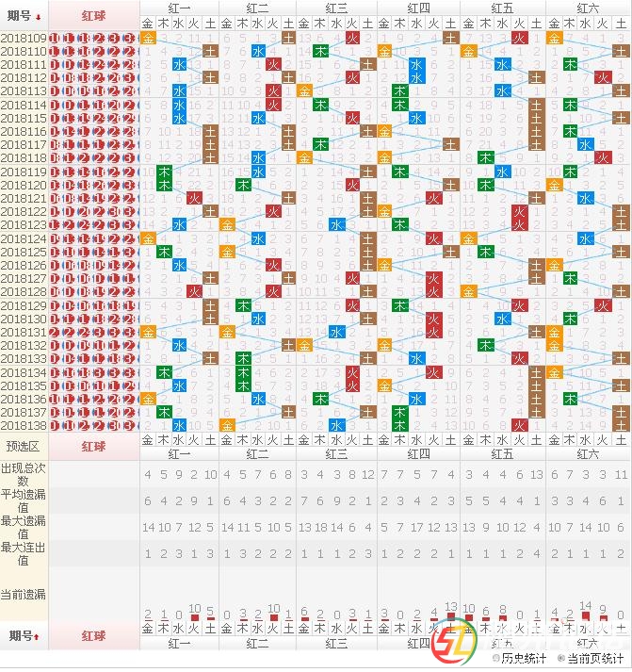This screenshot has height=672, width=632.
Task: Click the 预选区 row label
Action: pyautogui.click(x=24, y=446)
